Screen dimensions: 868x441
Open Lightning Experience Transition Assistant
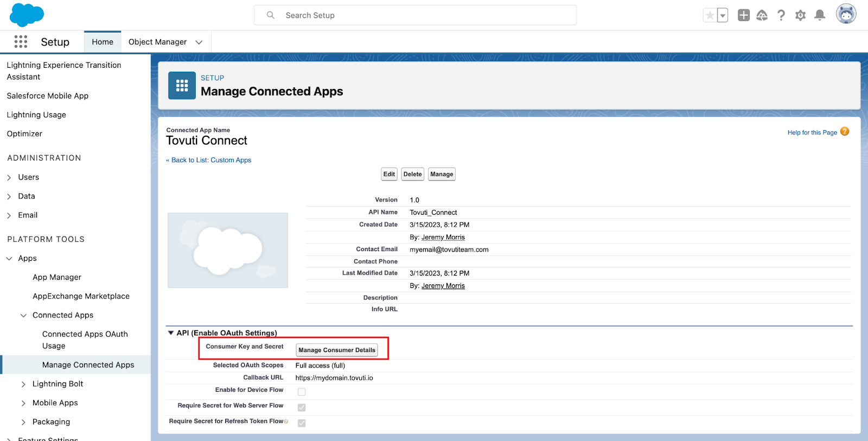(64, 71)
